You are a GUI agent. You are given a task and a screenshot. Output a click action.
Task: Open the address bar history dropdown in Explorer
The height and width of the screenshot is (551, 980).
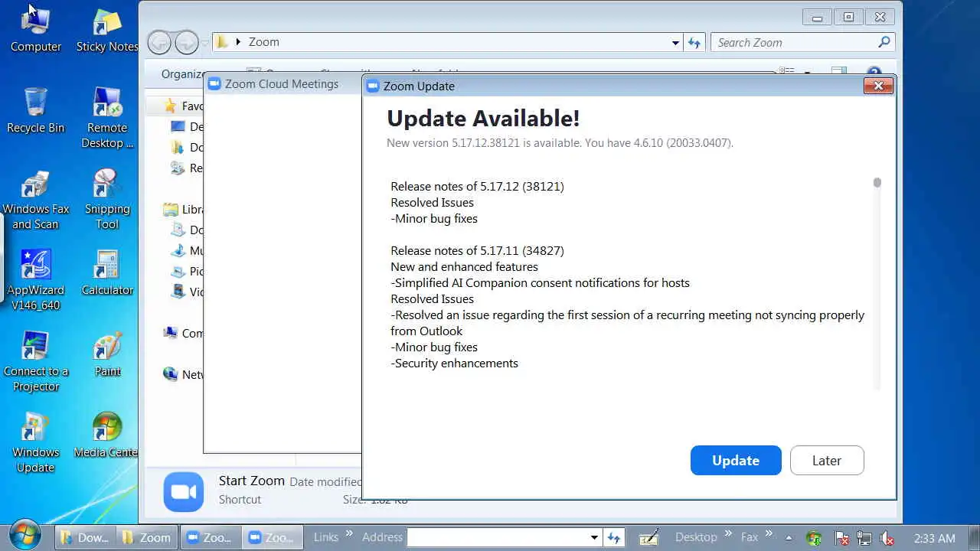tap(675, 43)
